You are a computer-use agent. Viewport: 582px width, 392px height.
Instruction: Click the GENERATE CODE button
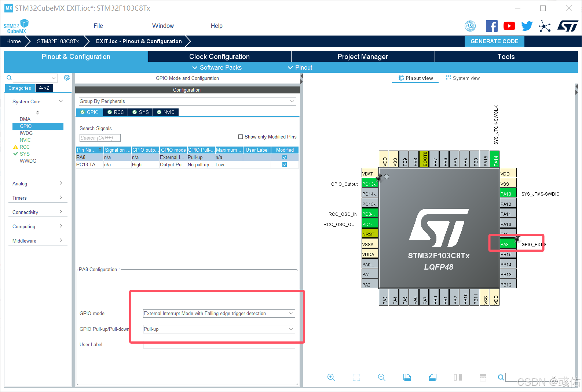(494, 41)
